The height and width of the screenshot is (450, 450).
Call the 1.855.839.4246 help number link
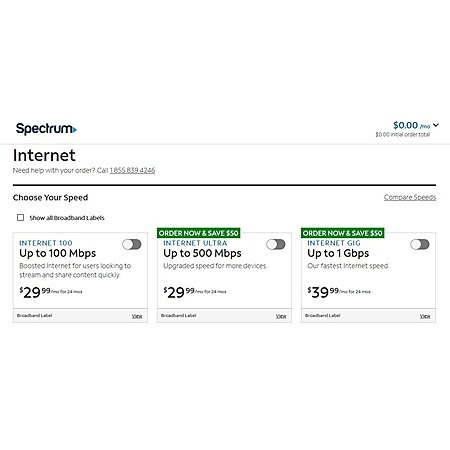[x=132, y=170]
